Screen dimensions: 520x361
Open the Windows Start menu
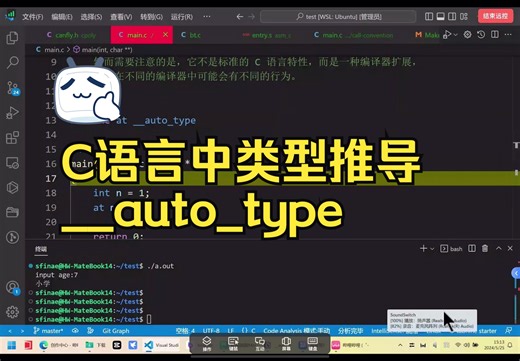click(x=11, y=345)
